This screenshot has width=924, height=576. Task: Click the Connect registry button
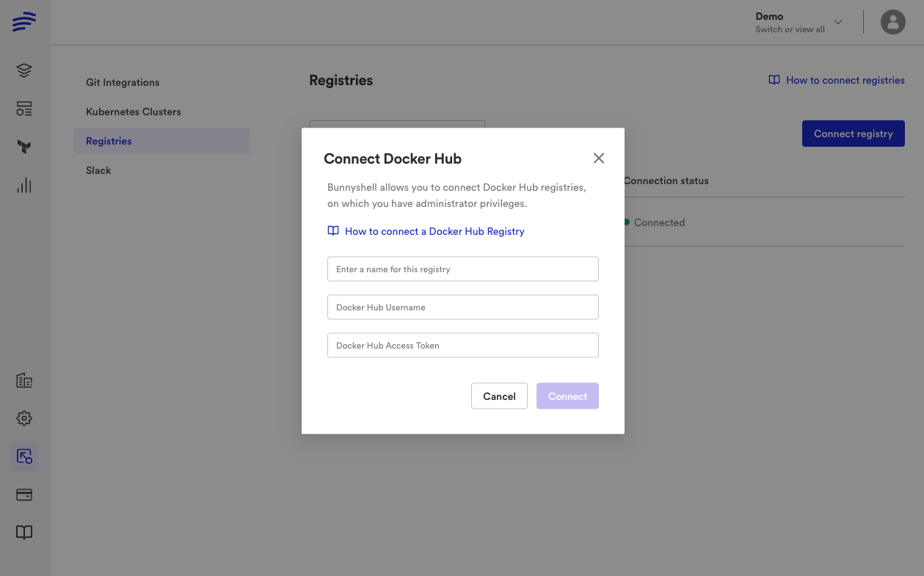[854, 134]
